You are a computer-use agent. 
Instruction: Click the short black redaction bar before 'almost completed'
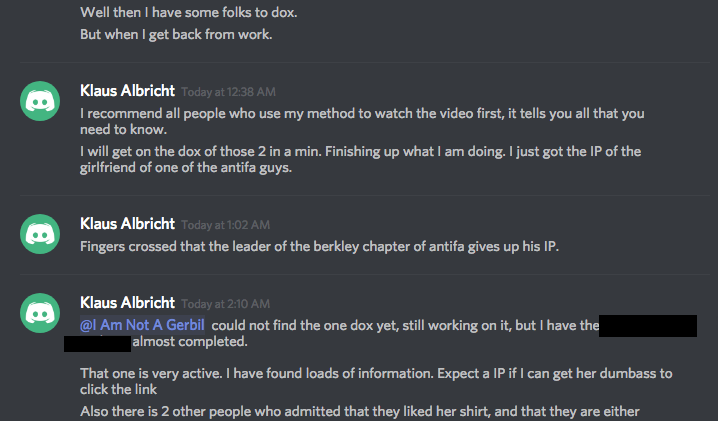click(97, 343)
